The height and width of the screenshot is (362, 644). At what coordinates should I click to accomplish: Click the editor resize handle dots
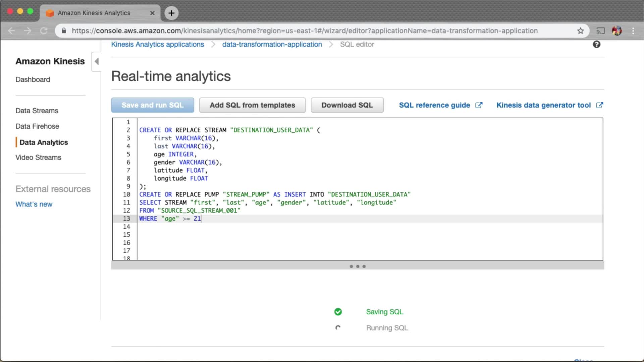click(x=358, y=266)
